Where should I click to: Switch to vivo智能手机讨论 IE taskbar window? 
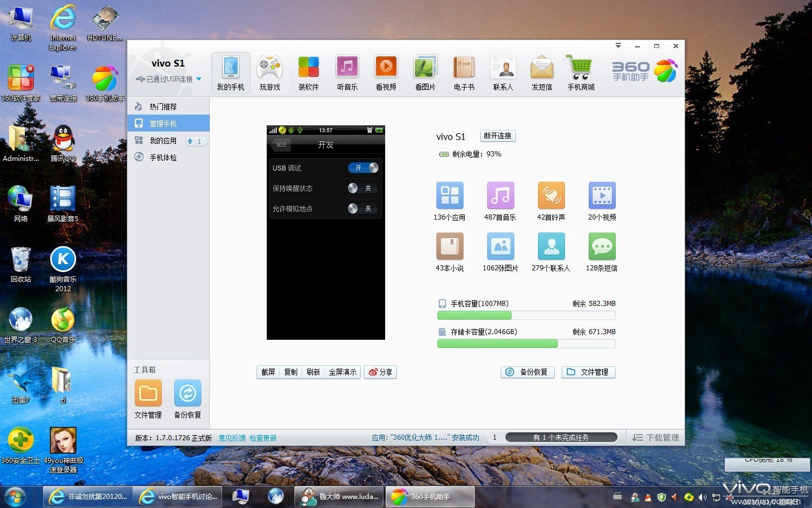pos(179,497)
